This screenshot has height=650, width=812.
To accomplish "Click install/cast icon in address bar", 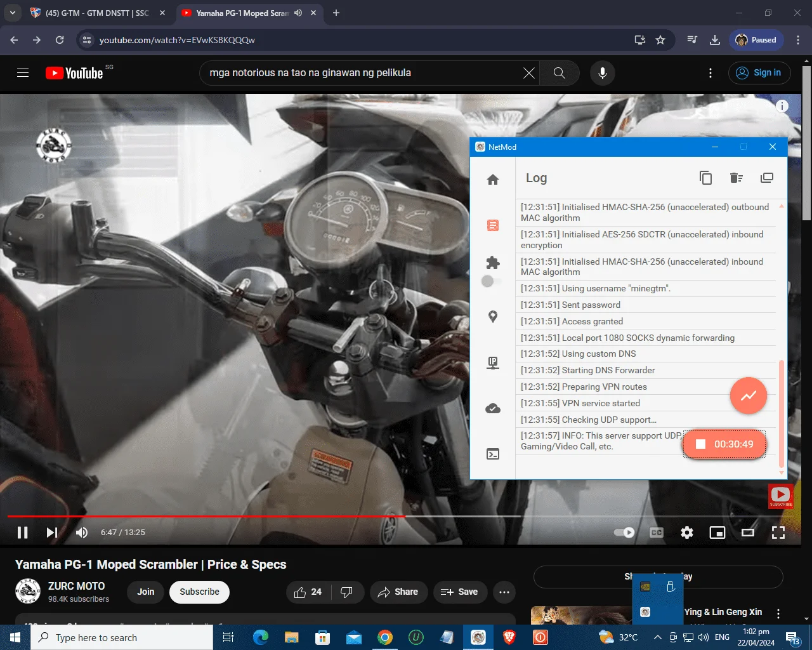I will pos(640,40).
